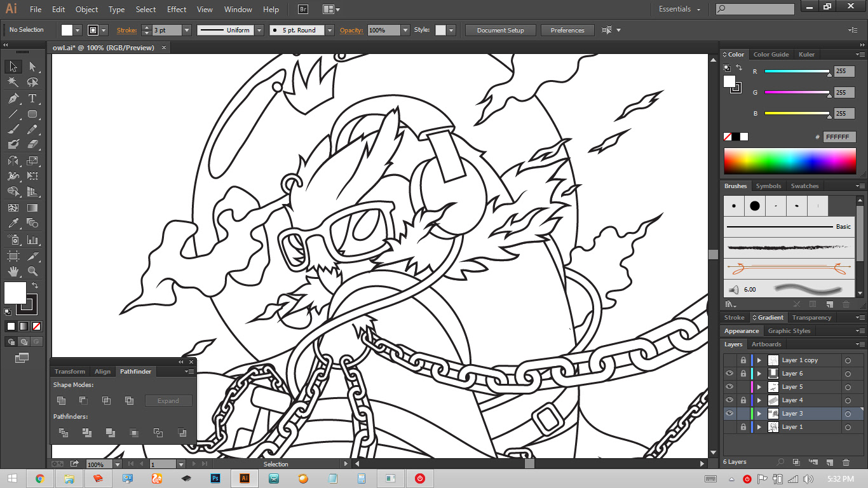Switch to the Swatches tab

(804, 186)
